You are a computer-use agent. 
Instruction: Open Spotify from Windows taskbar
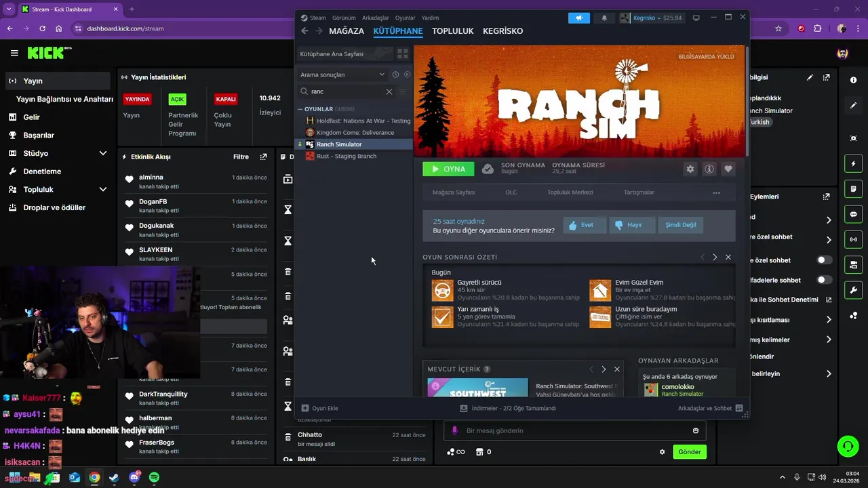point(154,477)
